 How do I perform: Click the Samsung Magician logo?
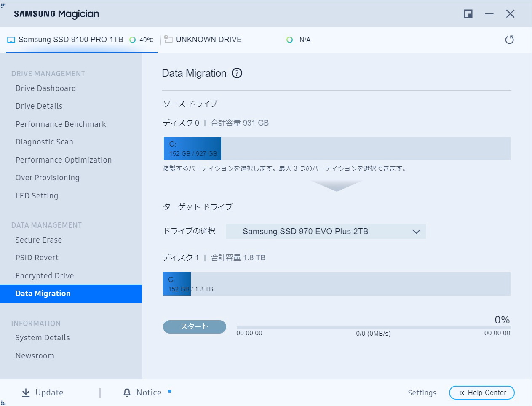click(x=56, y=14)
